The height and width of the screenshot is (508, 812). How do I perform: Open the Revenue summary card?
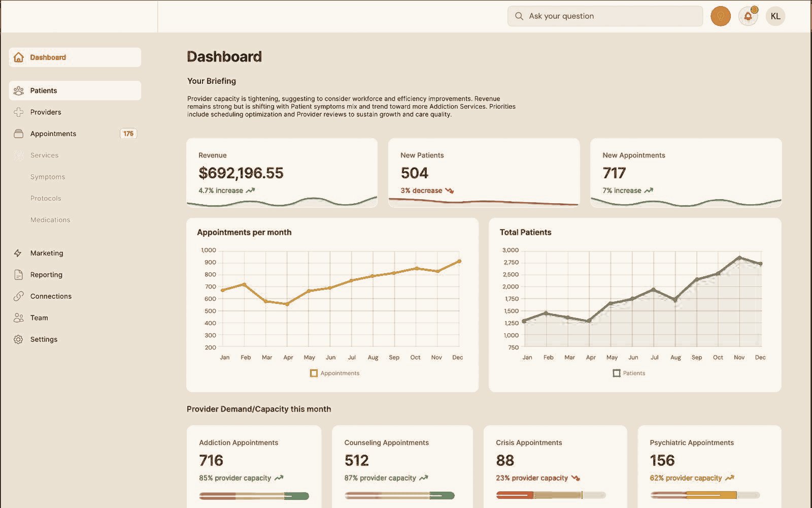click(x=282, y=173)
